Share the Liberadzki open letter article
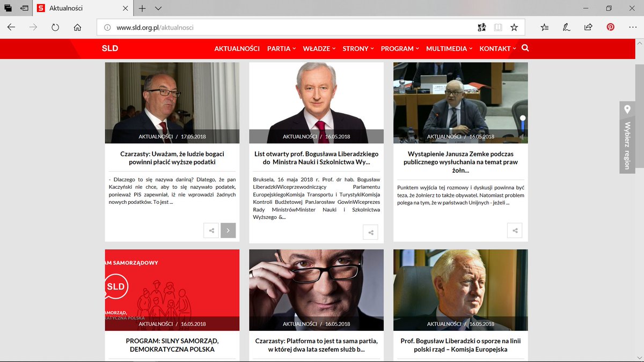Viewport: 644px width, 362px height. 370,232
